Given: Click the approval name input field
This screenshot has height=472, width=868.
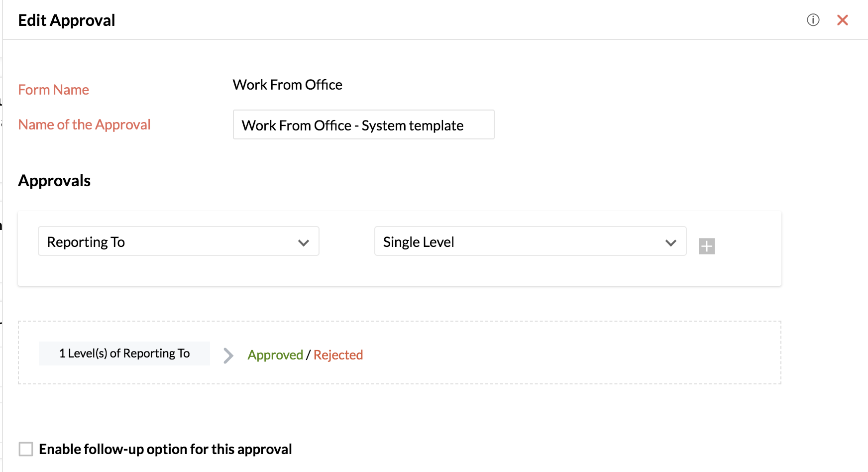Looking at the screenshot, I should point(363,124).
